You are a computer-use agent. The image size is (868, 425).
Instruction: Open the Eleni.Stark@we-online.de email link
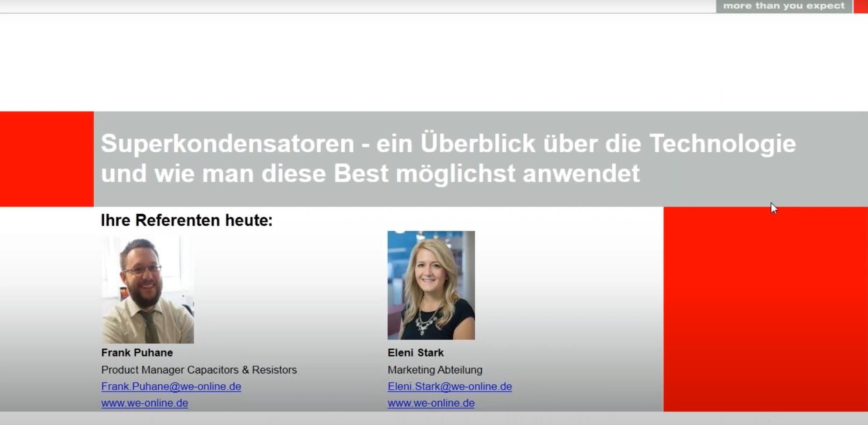click(449, 386)
